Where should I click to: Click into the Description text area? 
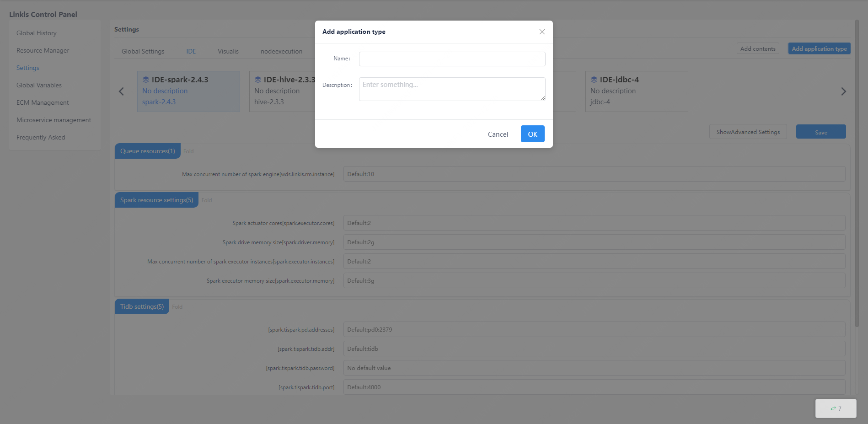(452, 89)
